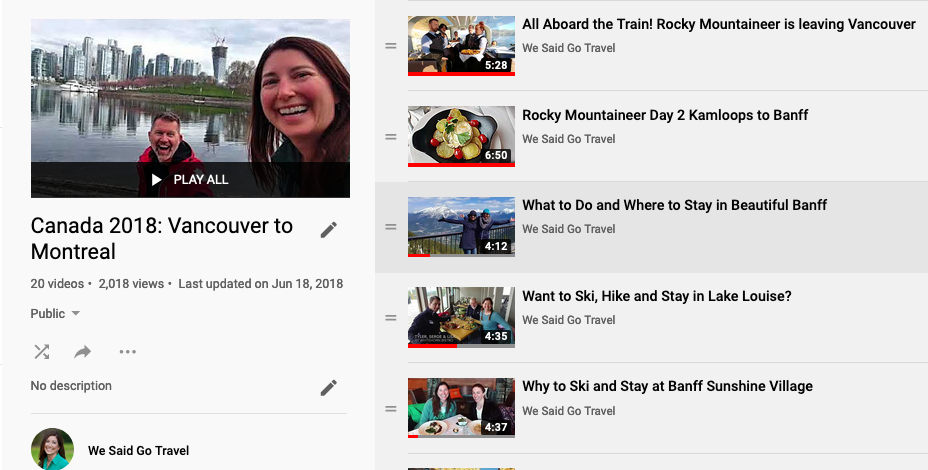The height and width of the screenshot is (470, 928).
Task: Open the We Said Go Travel channel name link
Action: (x=138, y=451)
